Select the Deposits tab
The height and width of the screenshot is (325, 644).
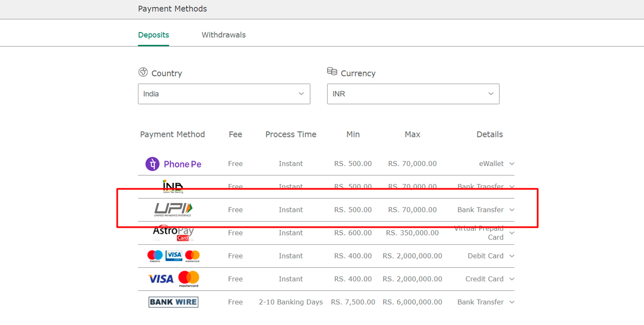153,35
